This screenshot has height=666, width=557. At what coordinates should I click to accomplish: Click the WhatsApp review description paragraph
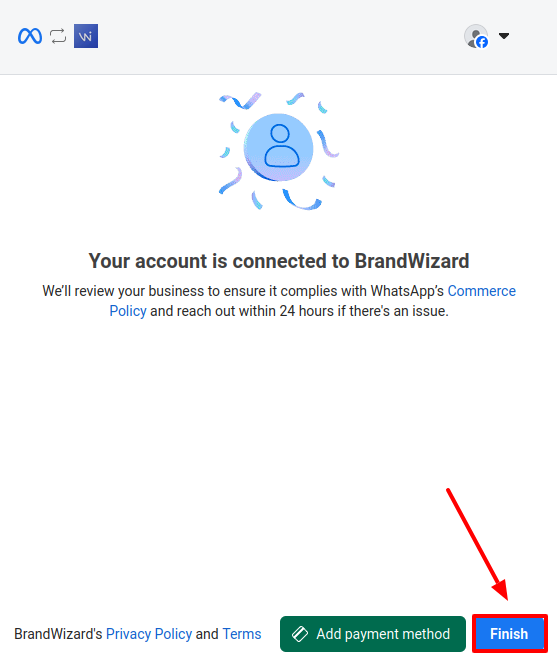[279, 301]
